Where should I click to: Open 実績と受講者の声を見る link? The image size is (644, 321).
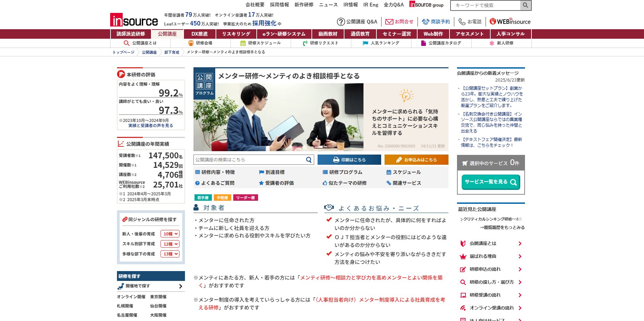pyautogui.click(x=151, y=126)
